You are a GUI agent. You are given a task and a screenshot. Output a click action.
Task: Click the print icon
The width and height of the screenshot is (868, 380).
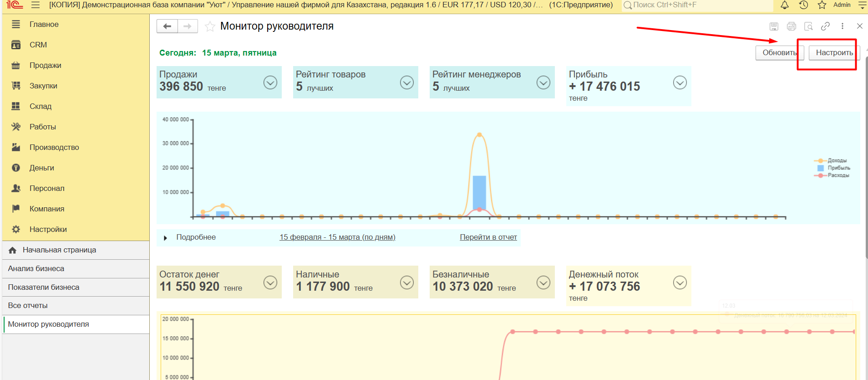point(792,26)
